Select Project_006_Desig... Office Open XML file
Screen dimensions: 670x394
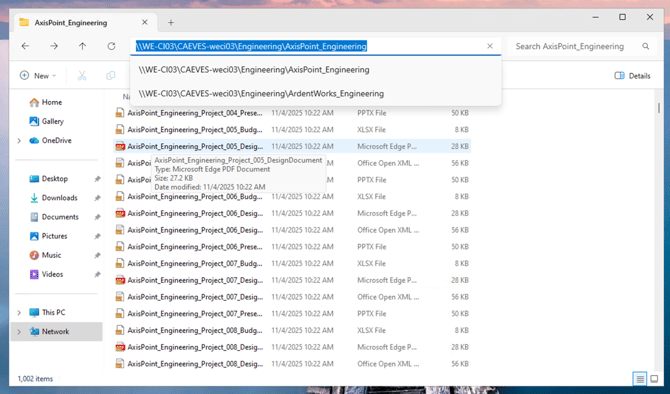(292, 230)
